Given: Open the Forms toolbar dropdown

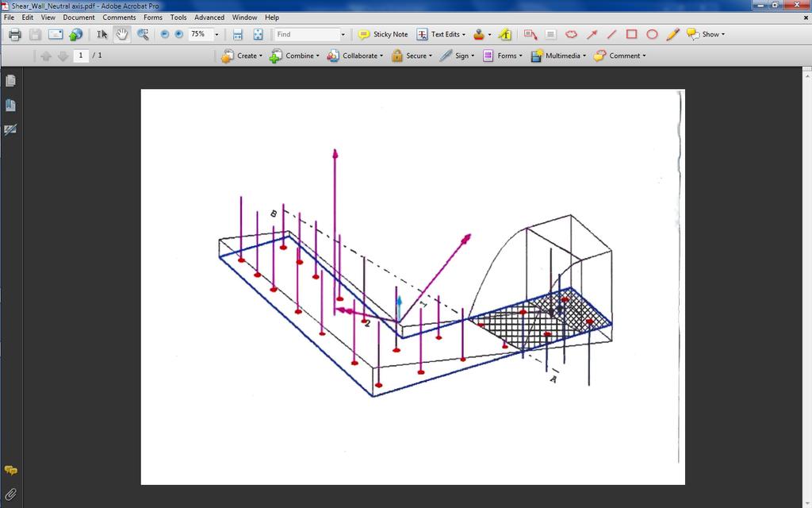Looking at the screenshot, I should click(x=502, y=56).
